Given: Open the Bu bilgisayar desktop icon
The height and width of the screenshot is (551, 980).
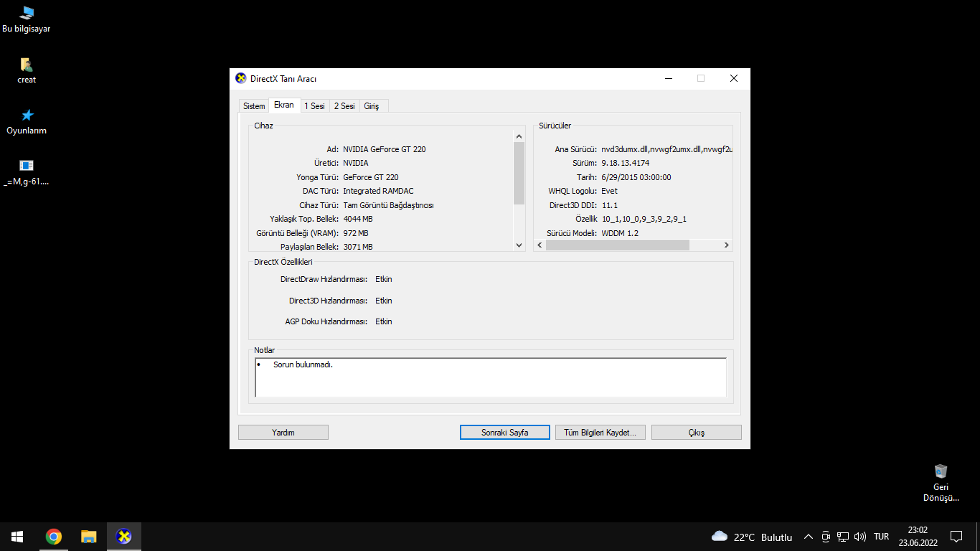Looking at the screenshot, I should click(27, 19).
